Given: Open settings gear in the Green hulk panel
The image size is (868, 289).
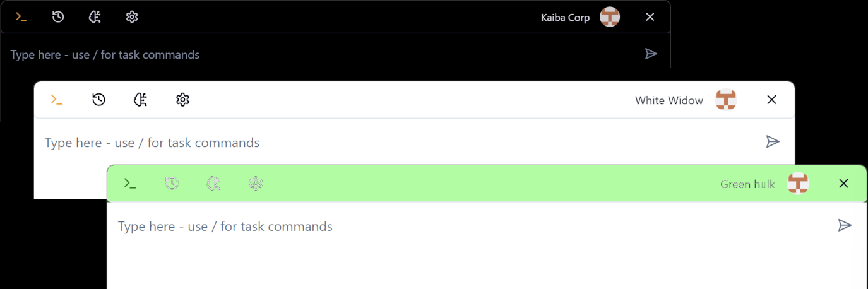Looking at the screenshot, I should pos(256,184).
